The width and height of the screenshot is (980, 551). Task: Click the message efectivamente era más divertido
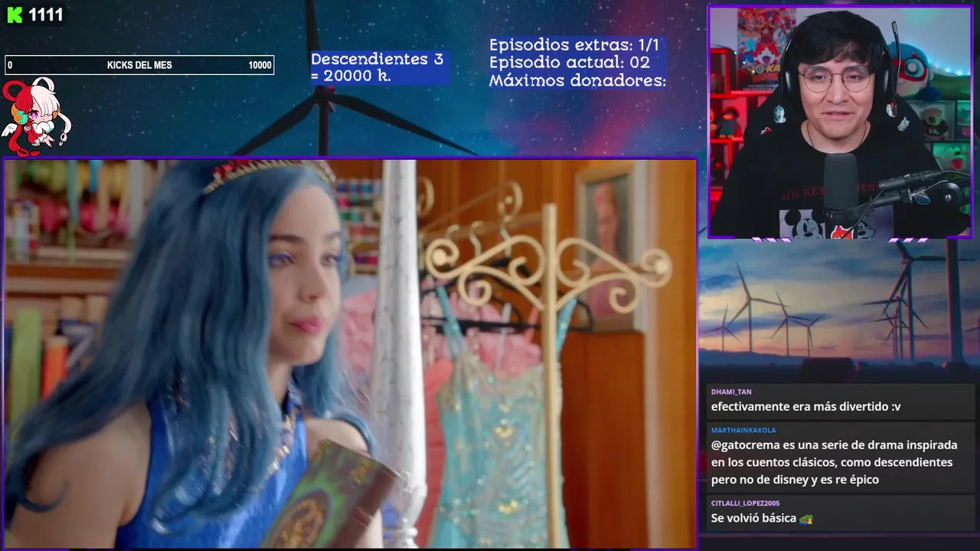tap(805, 407)
